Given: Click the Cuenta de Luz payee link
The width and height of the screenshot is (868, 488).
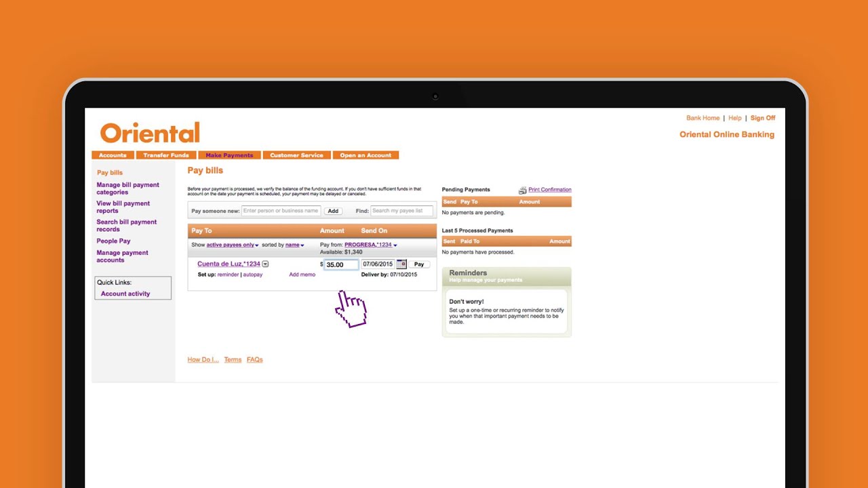Looking at the screenshot, I should click(x=229, y=264).
